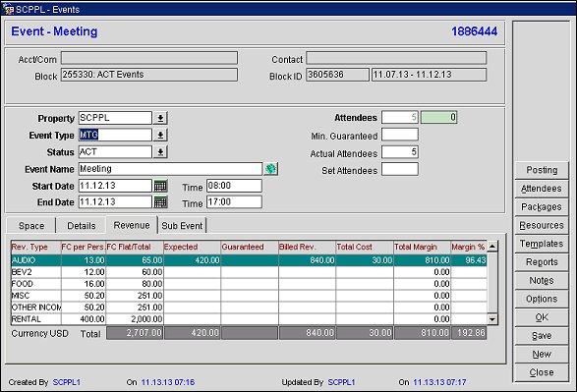Screen dimensions: 577x392
Task: Click the FC per Pers. column header
Action: click(84, 248)
